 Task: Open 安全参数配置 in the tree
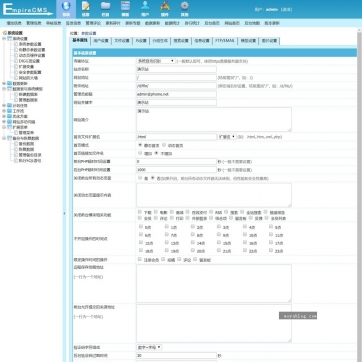pyautogui.click(x=30, y=72)
